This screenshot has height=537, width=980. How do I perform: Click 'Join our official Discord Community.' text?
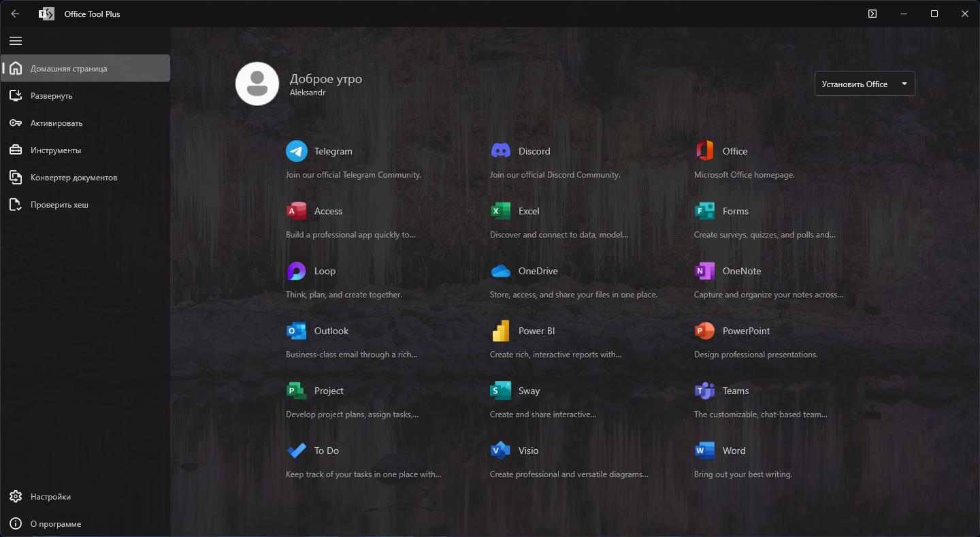pyautogui.click(x=555, y=175)
